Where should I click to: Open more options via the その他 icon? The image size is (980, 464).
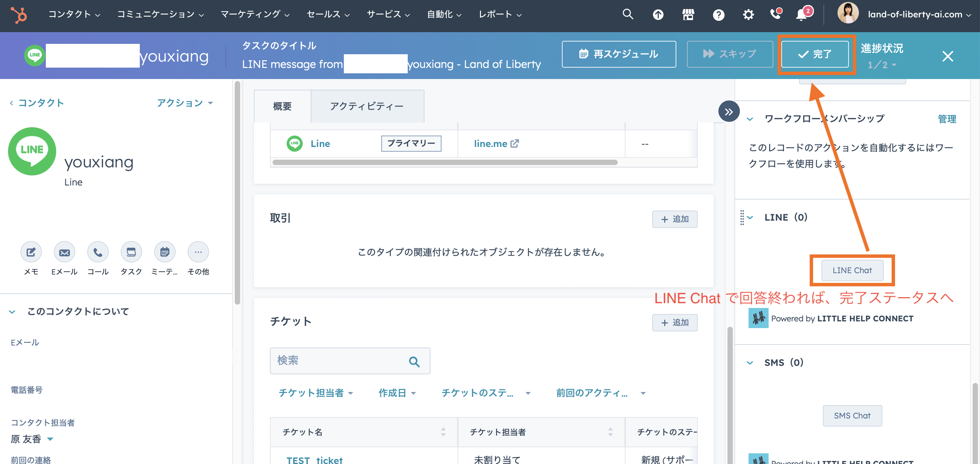198,252
